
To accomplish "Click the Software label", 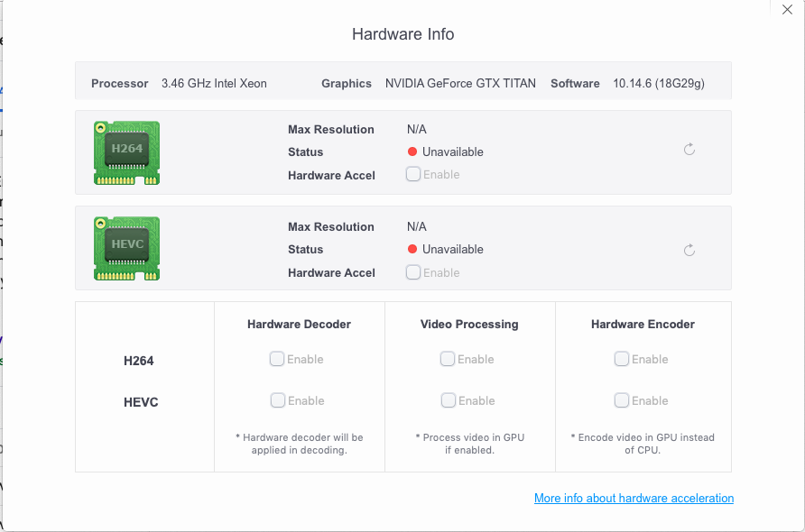I will (x=575, y=83).
